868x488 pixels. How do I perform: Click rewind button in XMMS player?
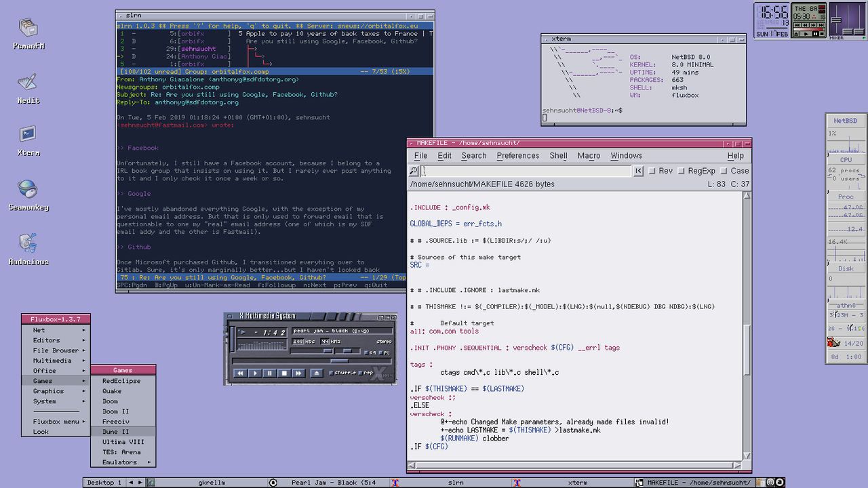point(240,373)
